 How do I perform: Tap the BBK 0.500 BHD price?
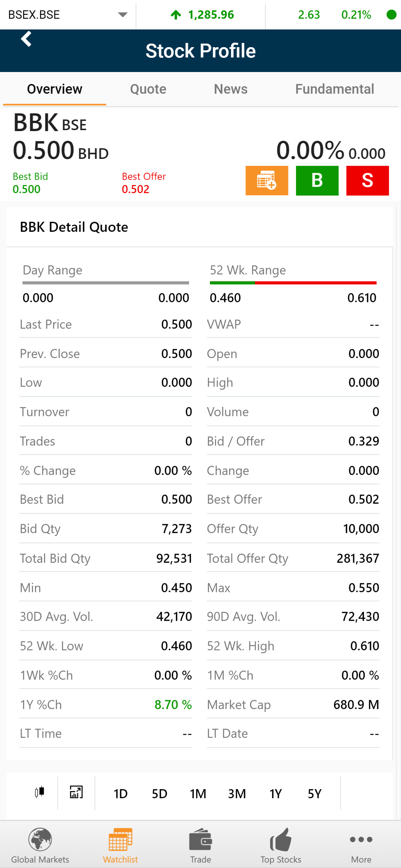coord(61,150)
